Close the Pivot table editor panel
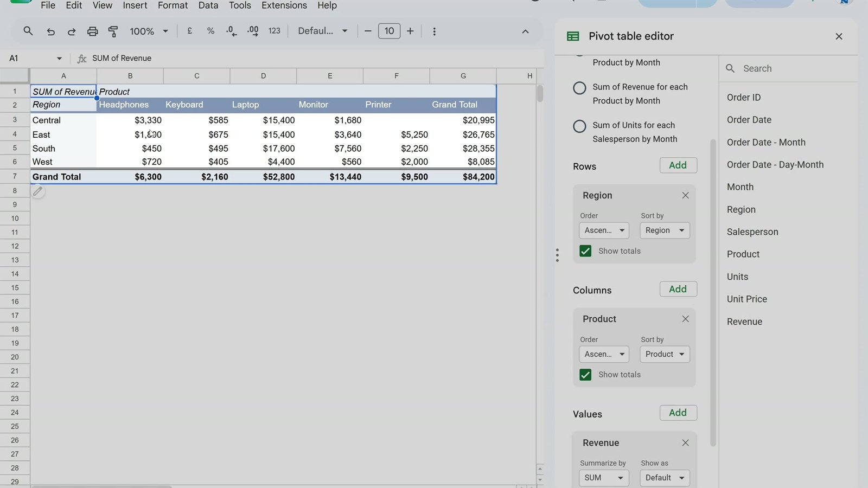Screen dimensions: 868x488 point(839,36)
